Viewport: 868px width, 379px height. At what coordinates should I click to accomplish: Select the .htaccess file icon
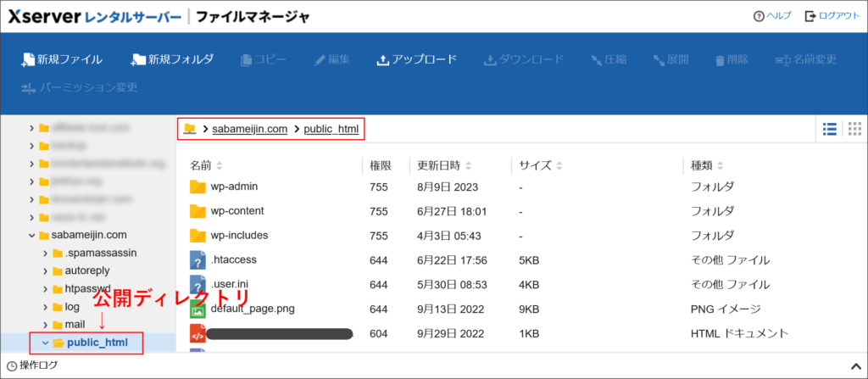[x=198, y=259]
